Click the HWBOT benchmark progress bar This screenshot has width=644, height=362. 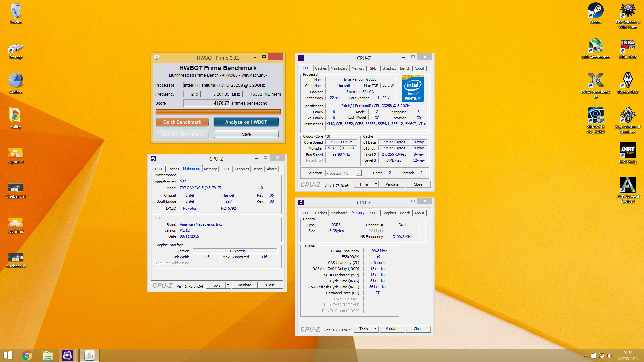[218, 112]
